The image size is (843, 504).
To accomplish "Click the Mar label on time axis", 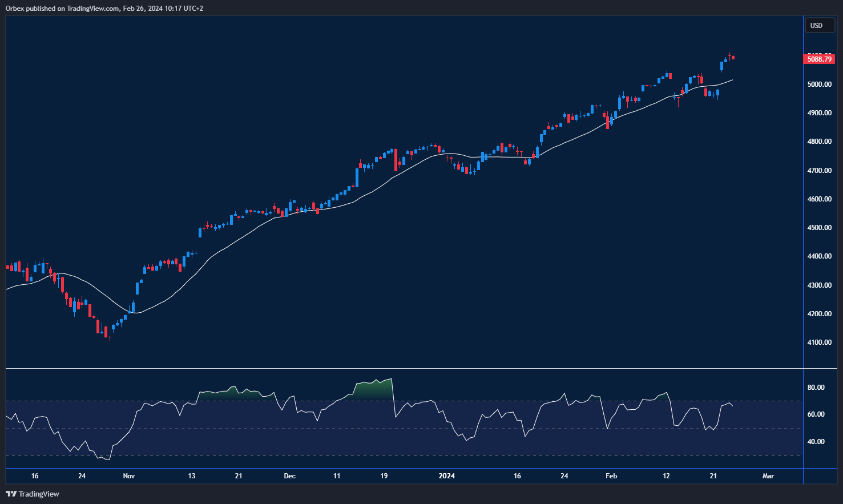I will coord(768,475).
